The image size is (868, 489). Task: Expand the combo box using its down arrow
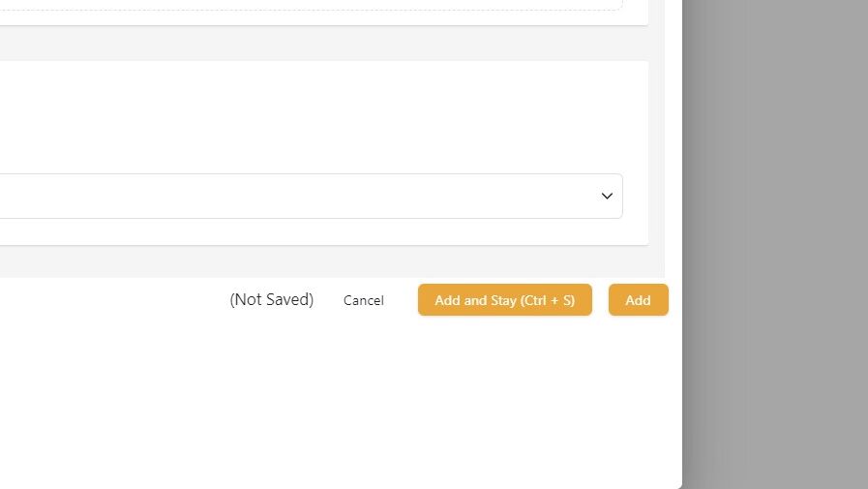pos(607,196)
